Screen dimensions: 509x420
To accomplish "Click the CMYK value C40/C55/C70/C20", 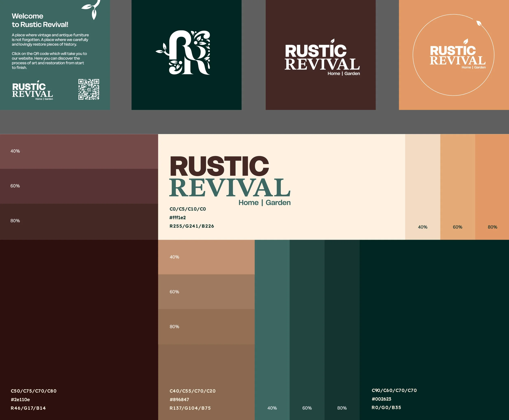I will (x=193, y=391).
